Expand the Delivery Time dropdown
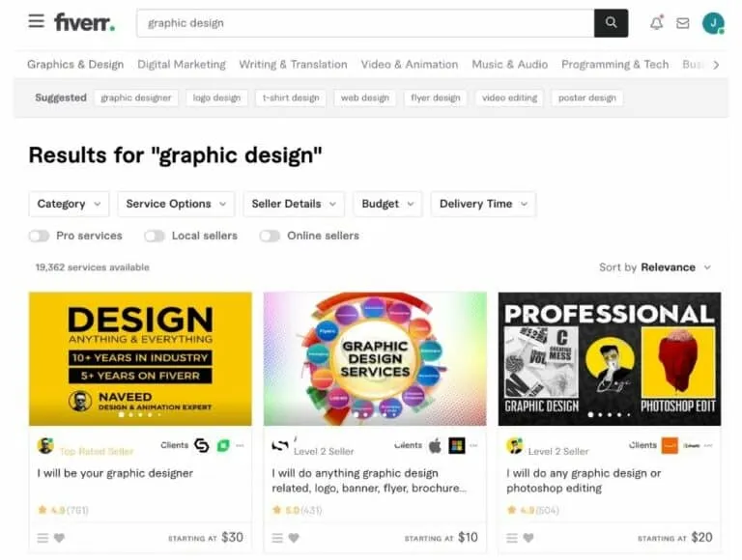The image size is (742, 560). click(483, 204)
